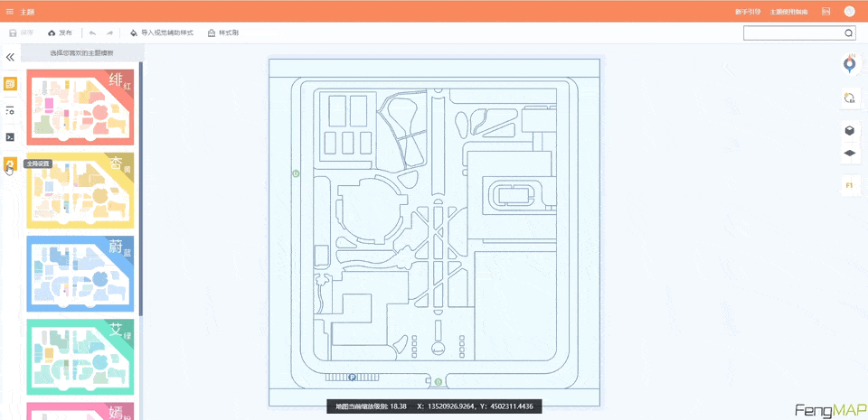This screenshot has width=868, height=420.
Task: Open 全局设置 global settings icon
Action: pos(10,164)
